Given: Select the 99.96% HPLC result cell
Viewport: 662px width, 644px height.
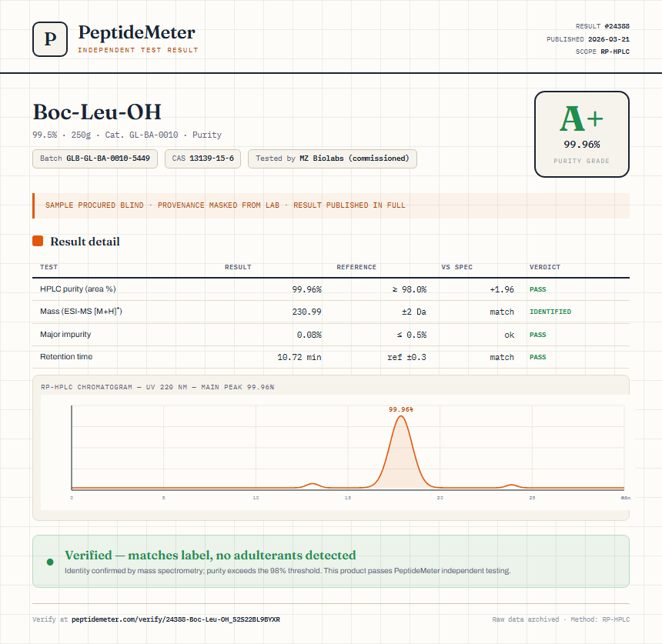Looking at the screenshot, I should click(307, 289).
